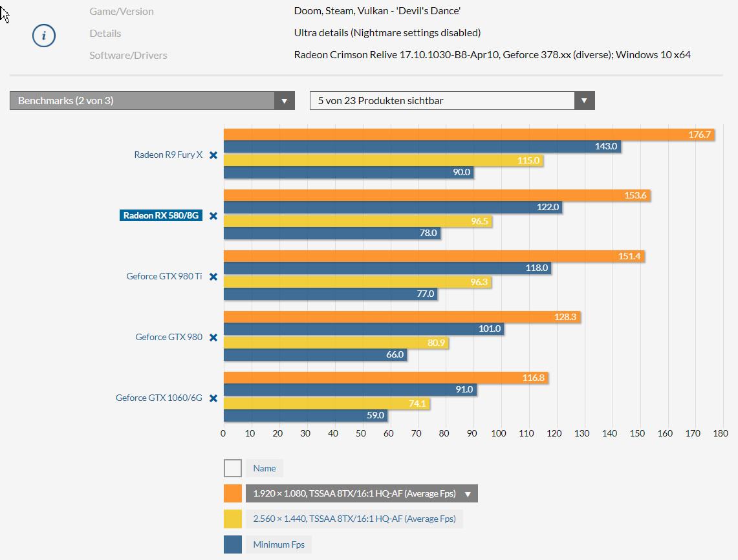Screen dimensions: 738x560
Task: Toggle the Name checkbox in legend
Action: pyautogui.click(x=232, y=468)
